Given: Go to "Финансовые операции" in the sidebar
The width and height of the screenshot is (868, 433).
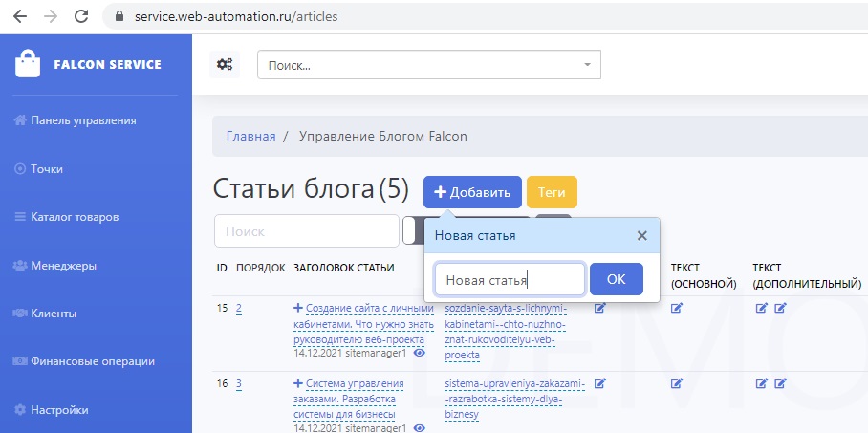Looking at the screenshot, I should pos(92,361).
